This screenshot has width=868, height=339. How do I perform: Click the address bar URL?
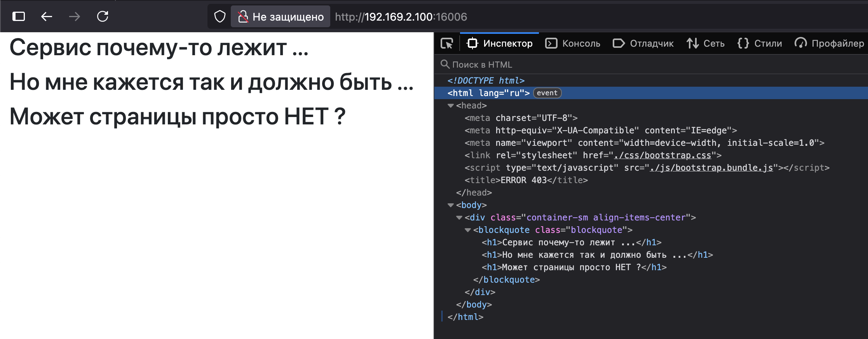click(401, 17)
